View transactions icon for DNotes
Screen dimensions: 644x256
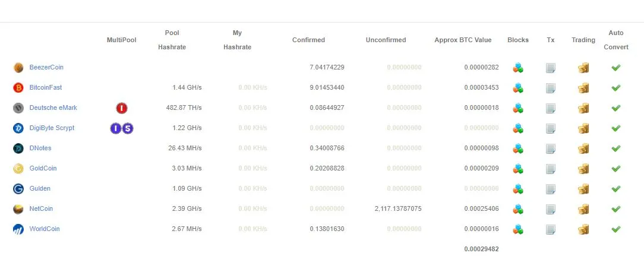551,148
